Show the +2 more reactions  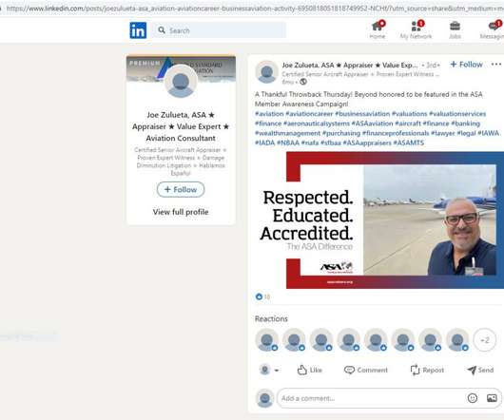tap(485, 340)
